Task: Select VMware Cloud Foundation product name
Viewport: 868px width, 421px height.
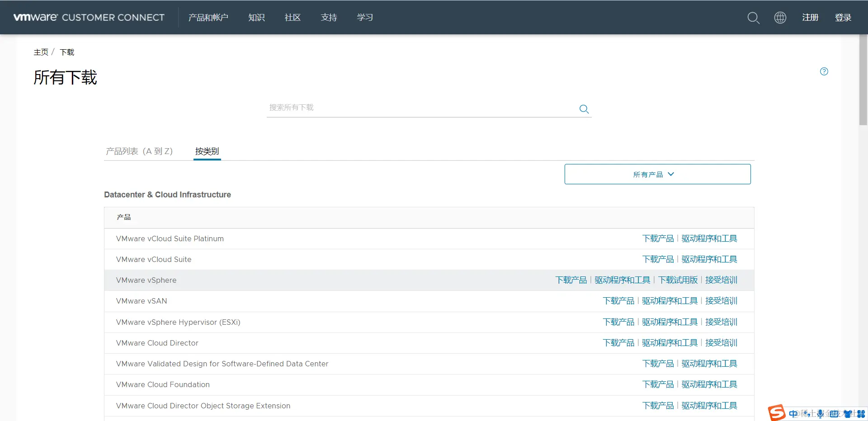Action: [x=163, y=384]
